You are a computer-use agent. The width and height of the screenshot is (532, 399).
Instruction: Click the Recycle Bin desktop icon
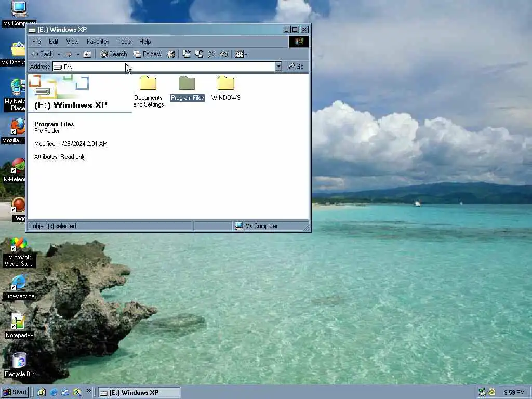pyautogui.click(x=19, y=365)
